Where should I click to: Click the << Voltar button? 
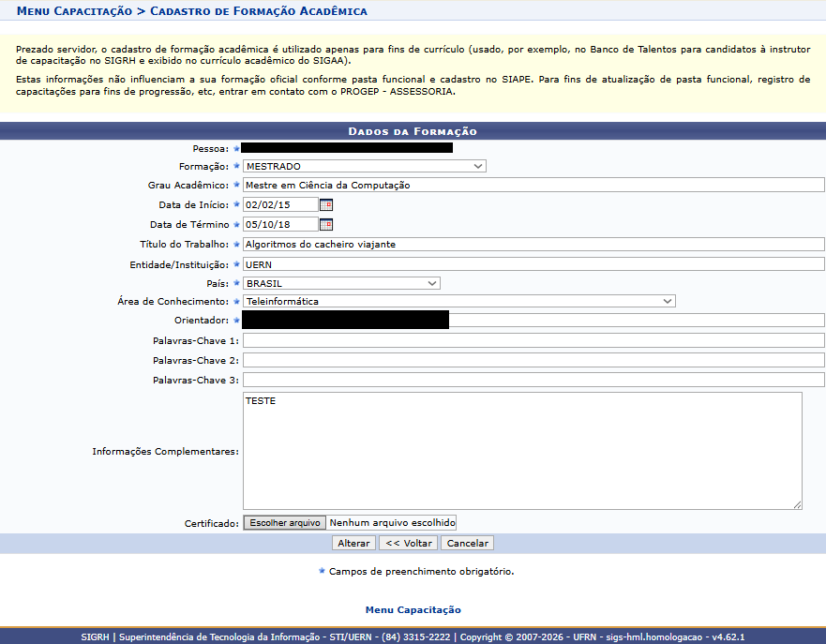408,544
